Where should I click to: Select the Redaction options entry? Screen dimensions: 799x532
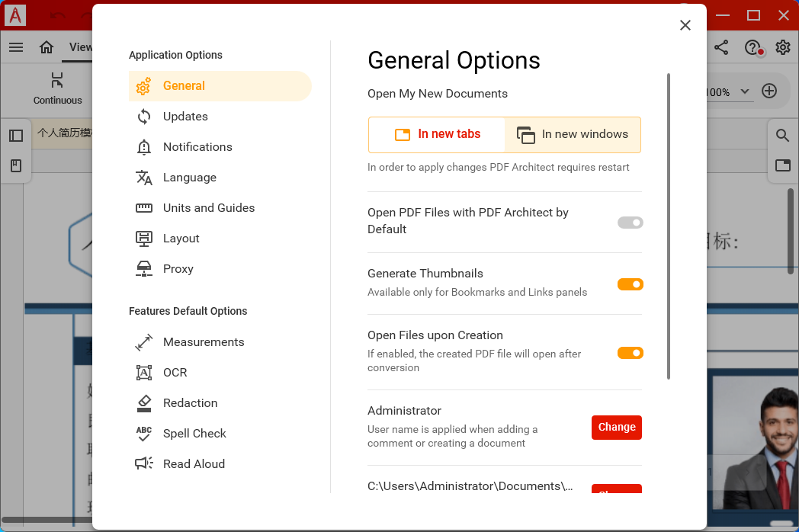tap(190, 403)
